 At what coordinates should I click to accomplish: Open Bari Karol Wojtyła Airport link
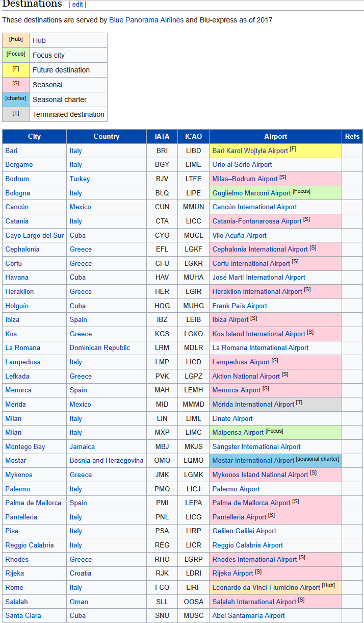point(250,151)
